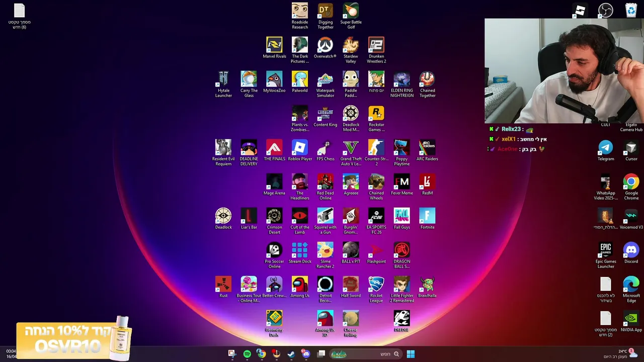Open Chrome from the taskbar
644x362 pixels.
click(262, 354)
